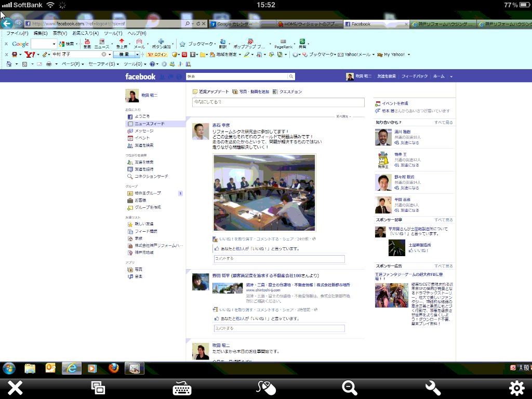Select 写真・動画を追加 option

[x=251, y=91]
